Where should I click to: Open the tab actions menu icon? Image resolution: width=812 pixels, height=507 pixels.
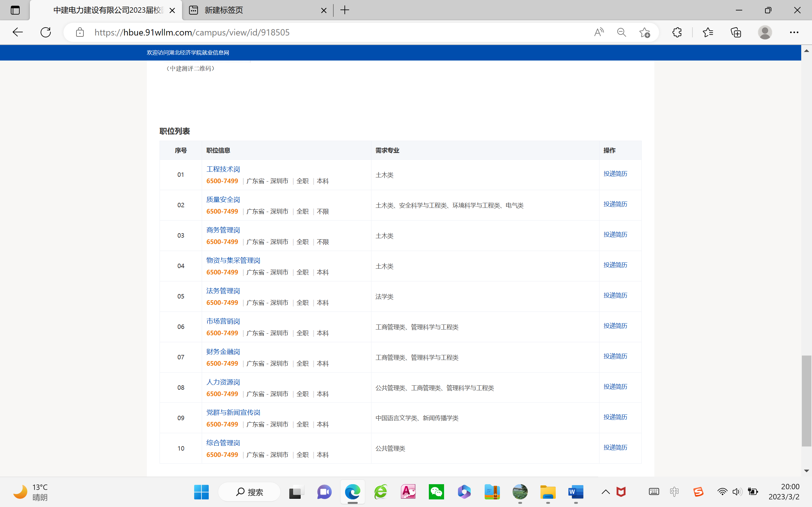(x=15, y=10)
